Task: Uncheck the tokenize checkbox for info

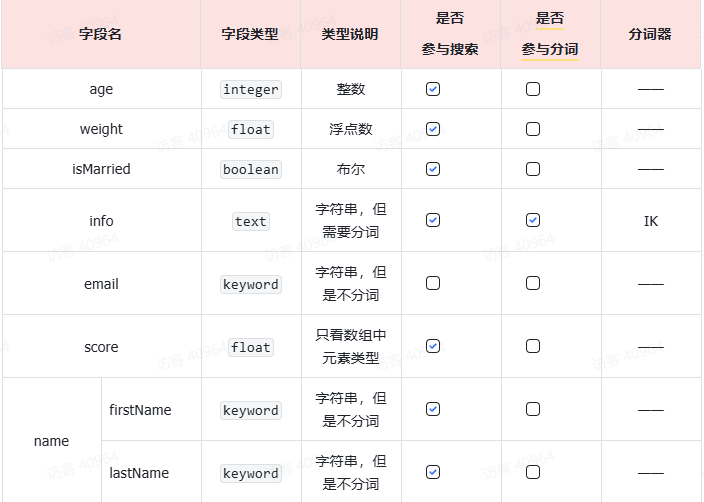Action: (533, 220)
